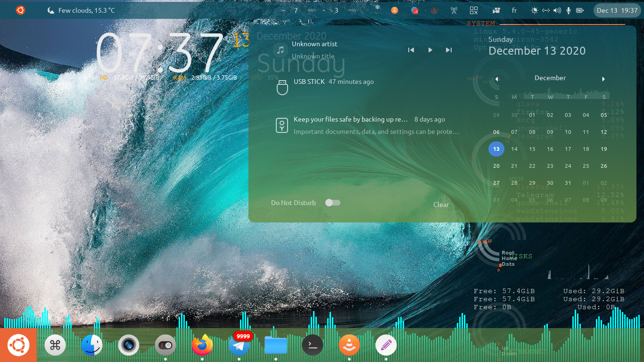The height and width of the screenshot is (362, 644).
Task: Click the squares-with-X grid icon in top bar
Action: (474, 10)
